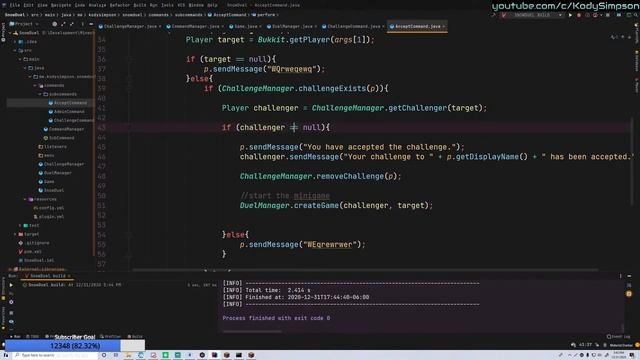
Task: Click the collapse all icon in Project toolbar
Action: (72, 24)
